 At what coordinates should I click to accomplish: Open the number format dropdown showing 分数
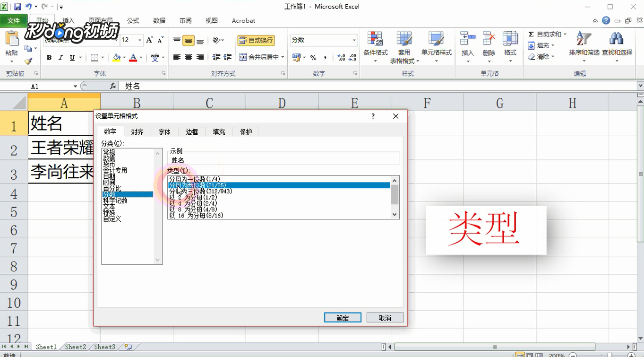(x=354, y=40)
